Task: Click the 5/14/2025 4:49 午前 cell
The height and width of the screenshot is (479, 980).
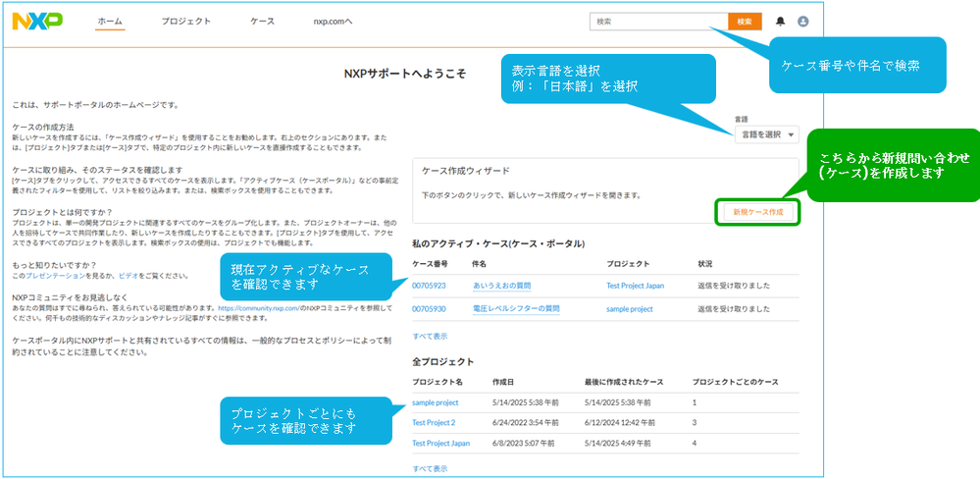Action: [x=616, y=444]
